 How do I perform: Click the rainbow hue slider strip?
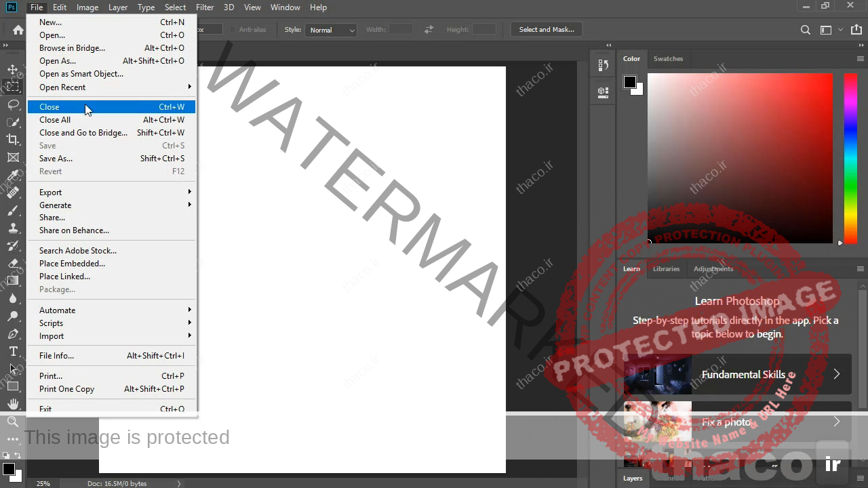click(850, 158)
